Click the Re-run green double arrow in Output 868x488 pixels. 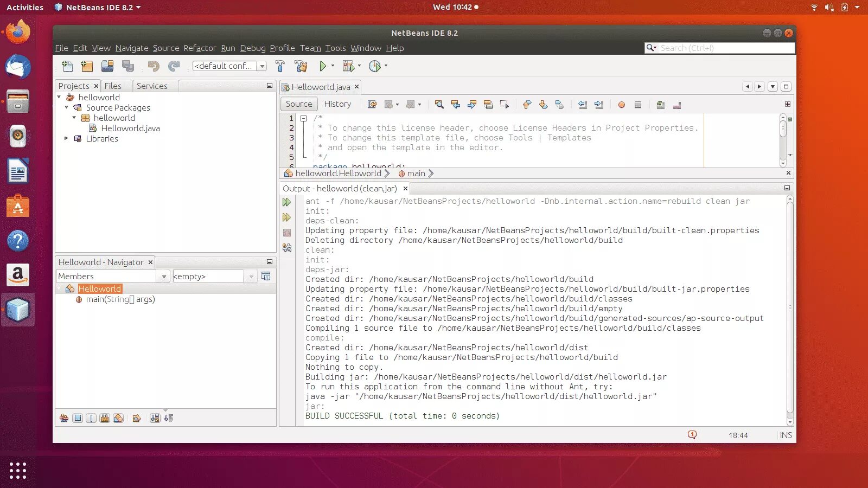point(287,202)
